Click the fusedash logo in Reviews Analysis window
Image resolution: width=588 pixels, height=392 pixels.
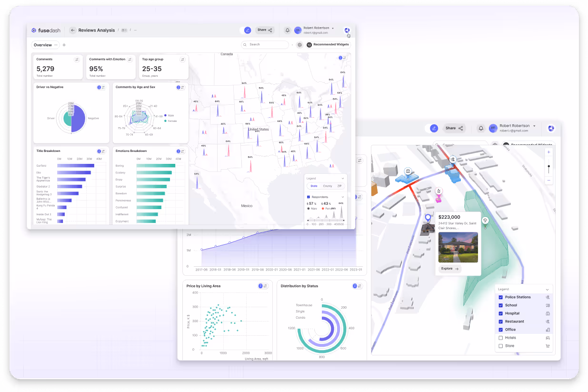[46, 30]
